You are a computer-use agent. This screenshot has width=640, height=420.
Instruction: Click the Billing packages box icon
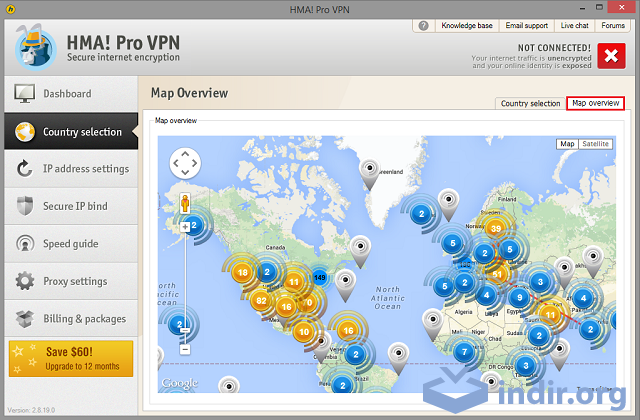pyautogui.click(x=25, y=319)
